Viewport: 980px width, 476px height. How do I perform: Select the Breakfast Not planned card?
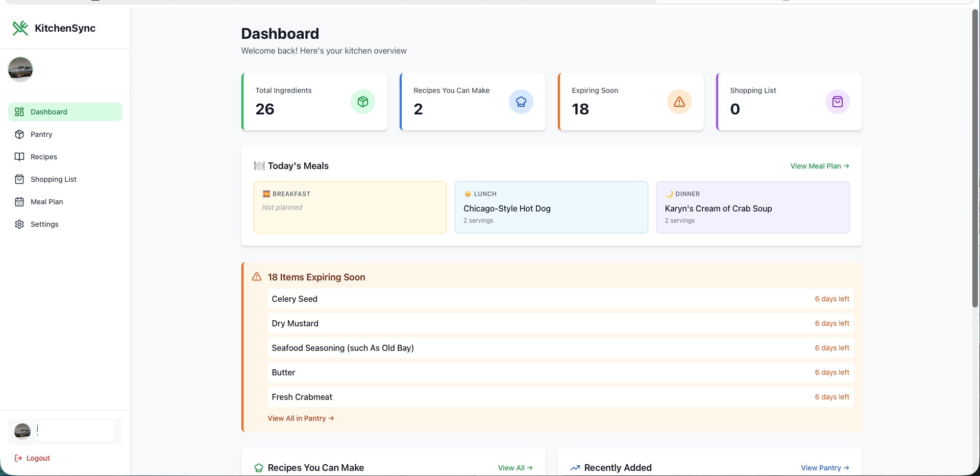(350, 207)
